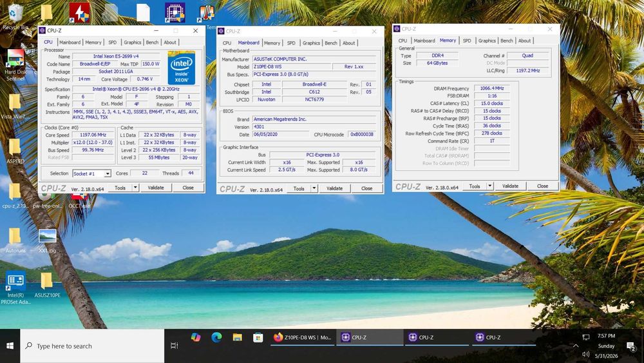Viewport: 644px width, 363px height.
Task: Open the notification center icon
Action: pos(631,346)
